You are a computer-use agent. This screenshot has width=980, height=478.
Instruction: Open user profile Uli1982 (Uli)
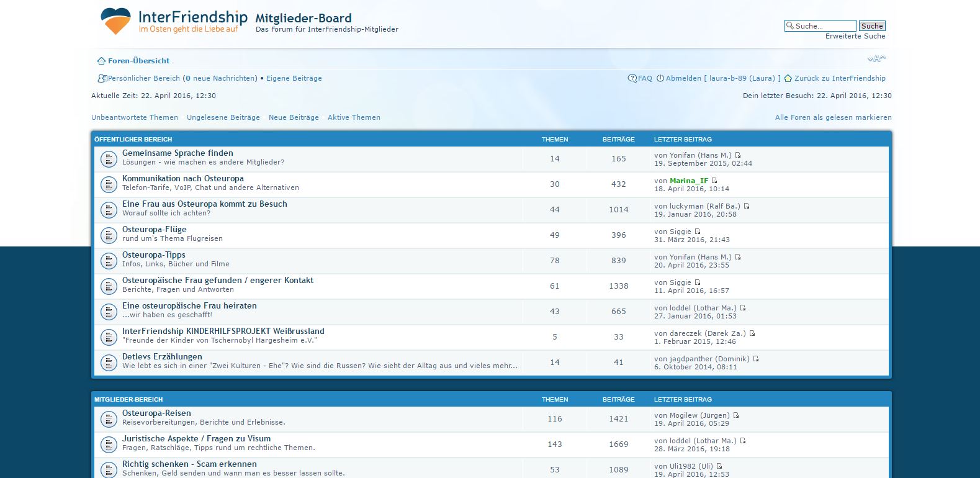(x=691, y=466)
